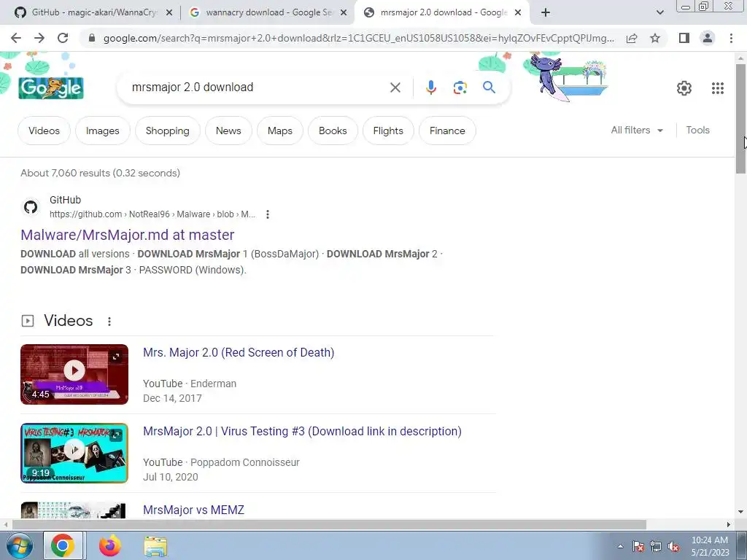Click the browser forward arrow
The height and width of the screenshot is (560, 747).
click(39, 38)
